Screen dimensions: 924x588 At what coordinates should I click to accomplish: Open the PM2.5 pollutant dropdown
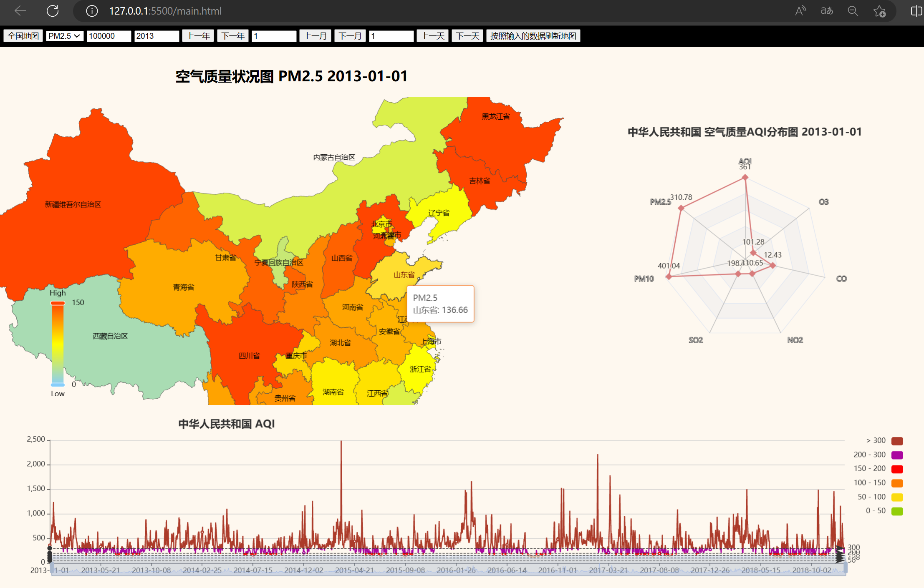pyautogui.click(x=64, y=36)
